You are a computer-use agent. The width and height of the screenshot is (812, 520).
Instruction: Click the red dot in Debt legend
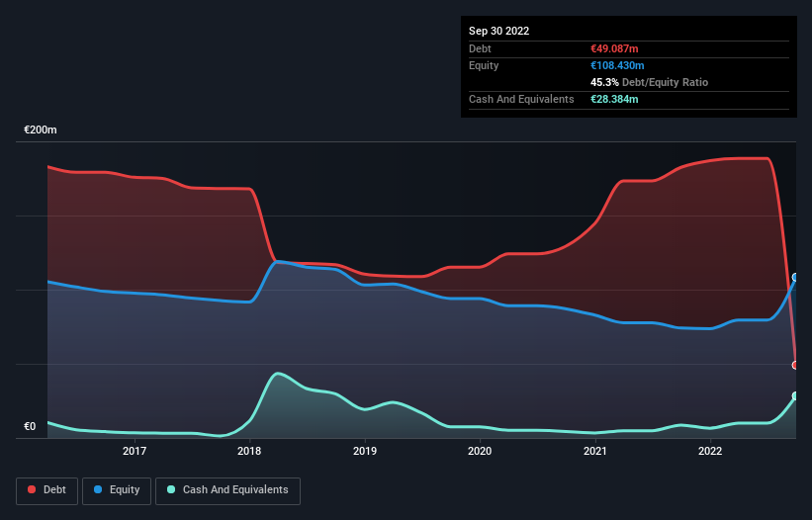pos(32,489)
